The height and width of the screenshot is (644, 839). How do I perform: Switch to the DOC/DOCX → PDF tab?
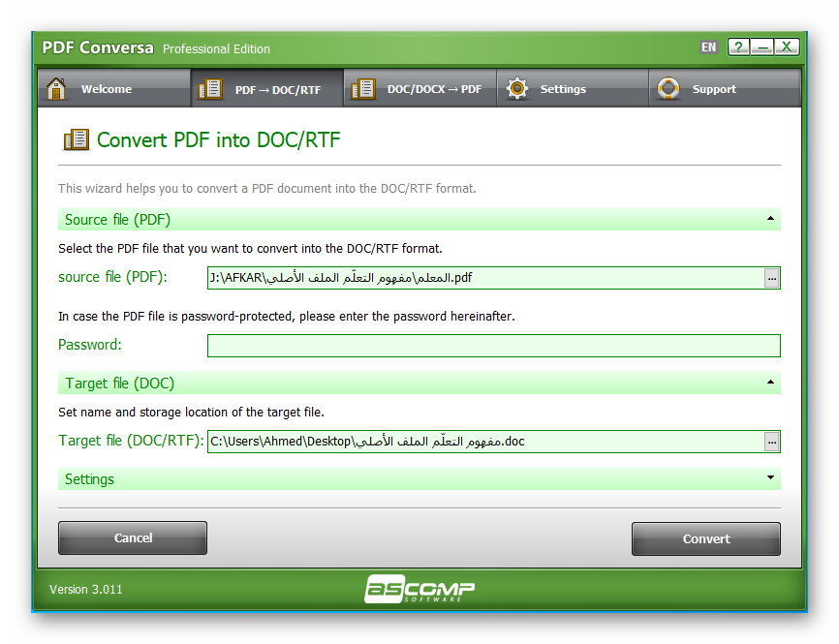coord(420,88)
